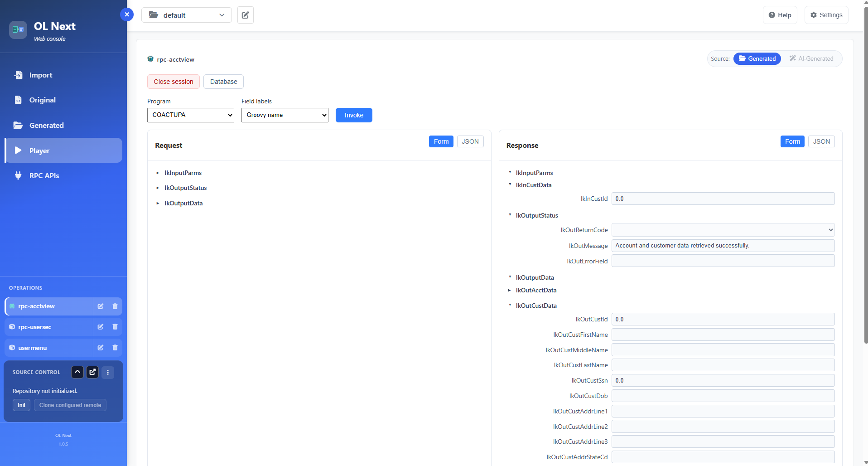The image size is (868, 466).
Task: Select Generated source toggle
Action: click(757, 58)
